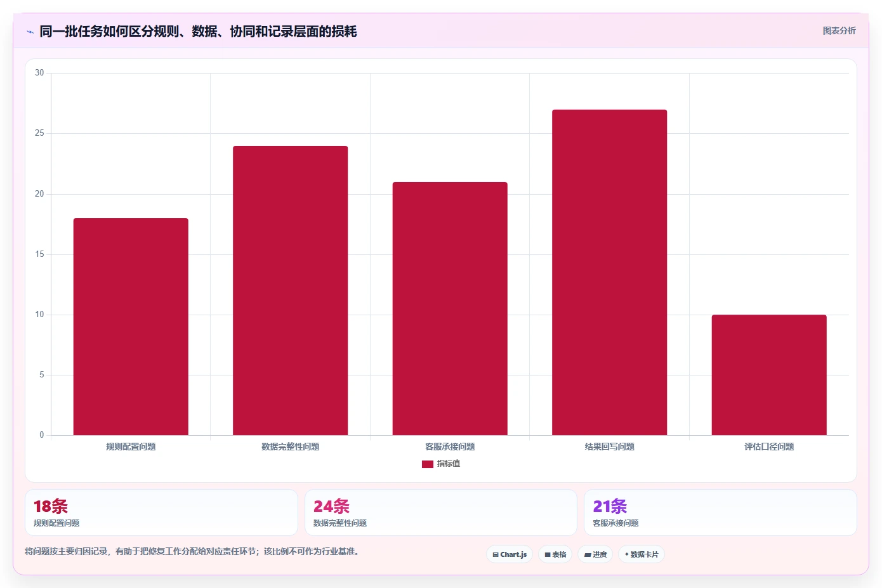
Task: Click the 客服承接问题 x-axis label
Action: 450,447
